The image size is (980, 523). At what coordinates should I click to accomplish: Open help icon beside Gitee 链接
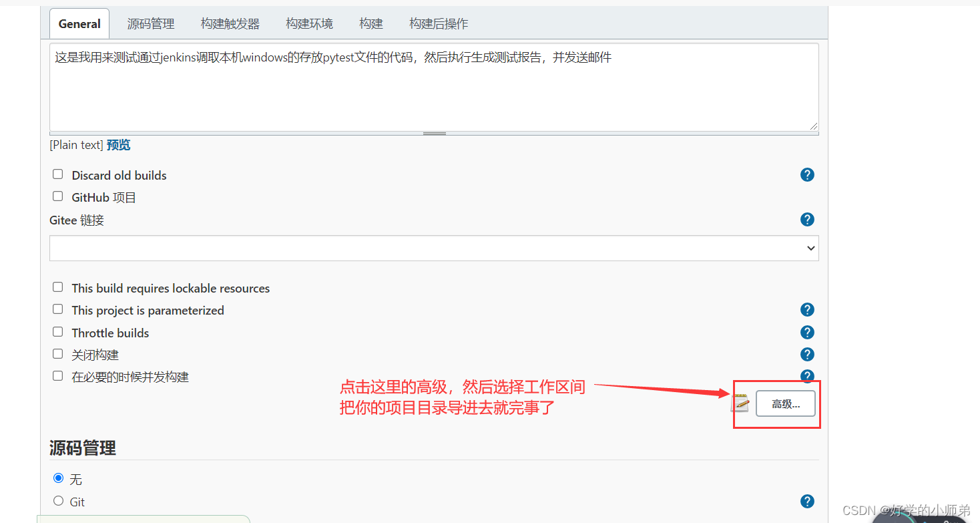pos(807,220)
